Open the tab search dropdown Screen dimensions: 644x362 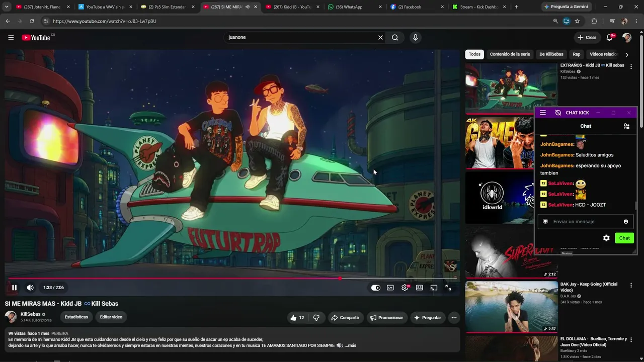click(x=7, y=7)
